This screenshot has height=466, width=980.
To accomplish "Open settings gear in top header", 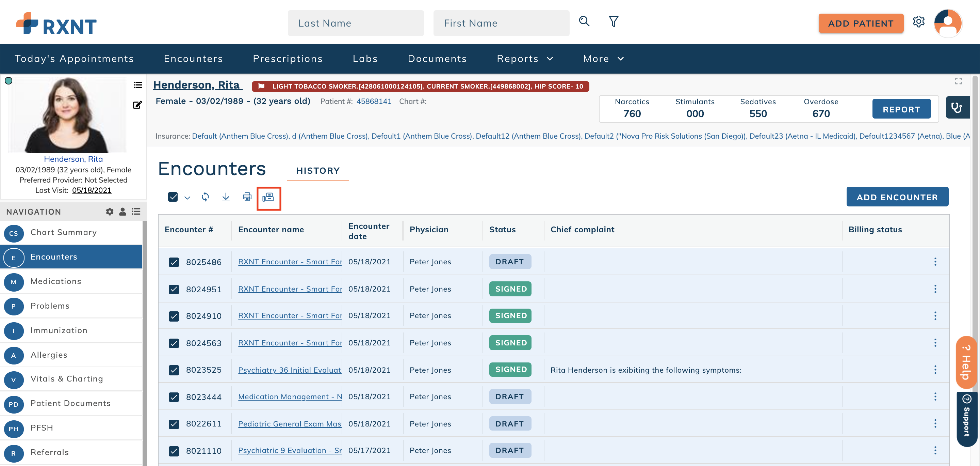I will (918, 22).
